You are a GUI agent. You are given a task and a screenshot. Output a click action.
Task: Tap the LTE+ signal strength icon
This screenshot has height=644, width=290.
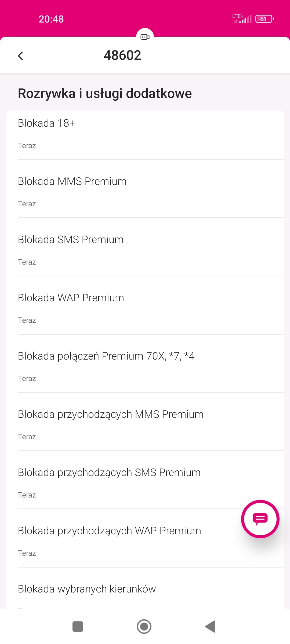242,19
